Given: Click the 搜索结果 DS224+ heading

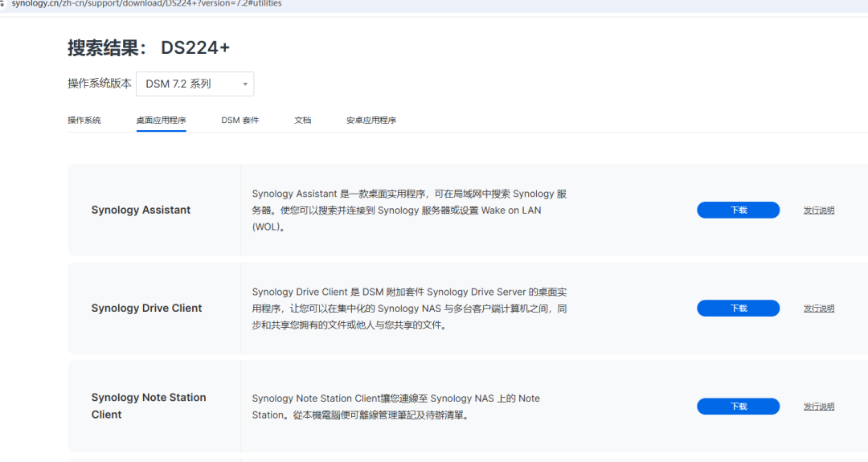Looking at the screenshot, I should pos(149,48).
